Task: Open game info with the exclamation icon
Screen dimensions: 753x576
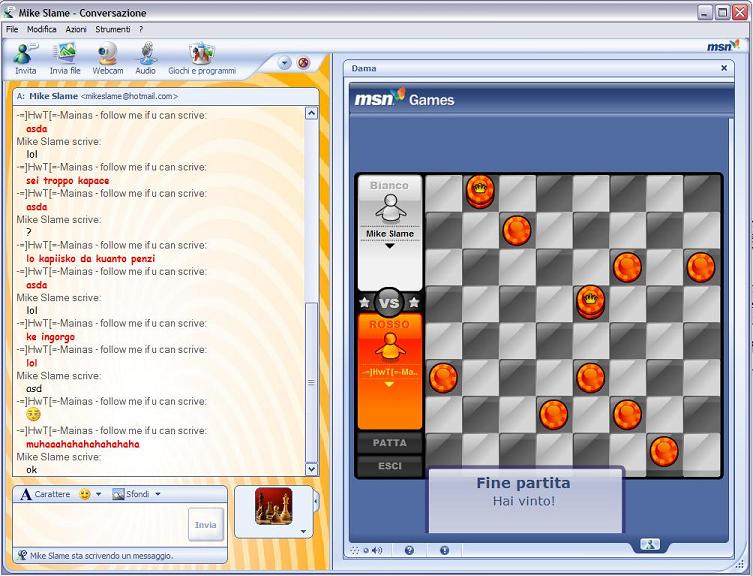Action: [444, 551]
